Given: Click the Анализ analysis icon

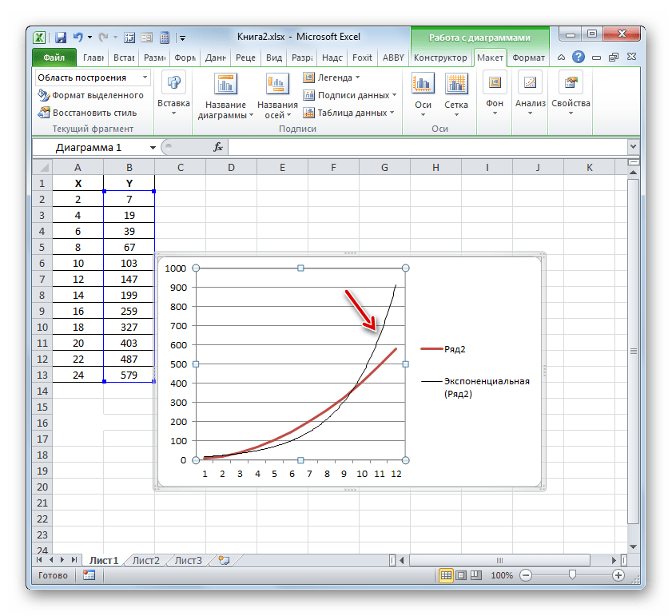Looking at the screenshot, I should click(x=530, y=81).
